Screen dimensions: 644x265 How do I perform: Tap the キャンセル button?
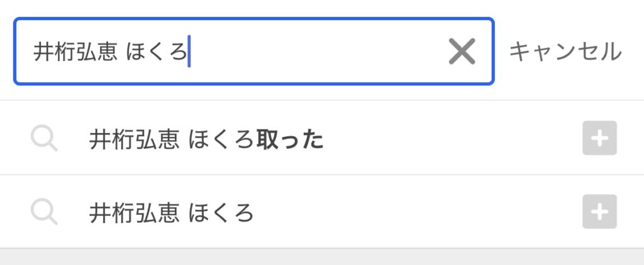point(565,51)
